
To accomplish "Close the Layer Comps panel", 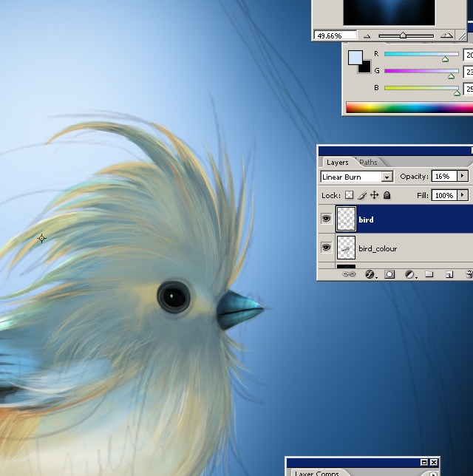I will 434,463.
